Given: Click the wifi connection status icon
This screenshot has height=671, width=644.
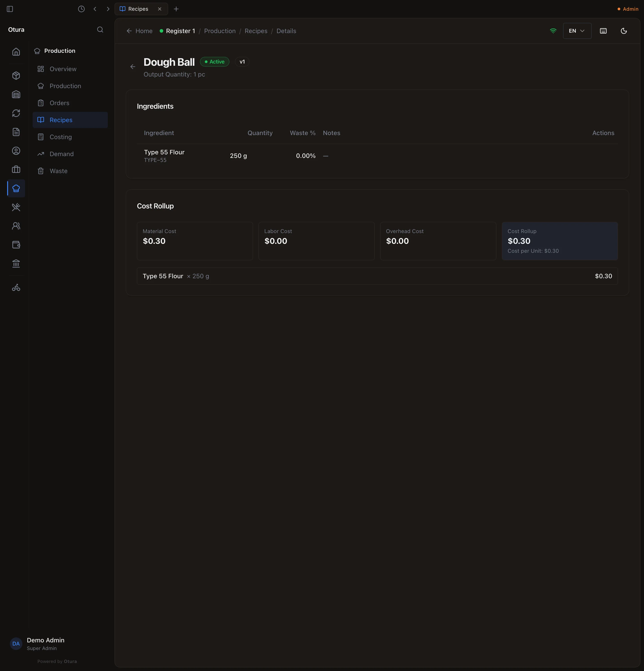Looking at the screenshot, I should 553,31.
